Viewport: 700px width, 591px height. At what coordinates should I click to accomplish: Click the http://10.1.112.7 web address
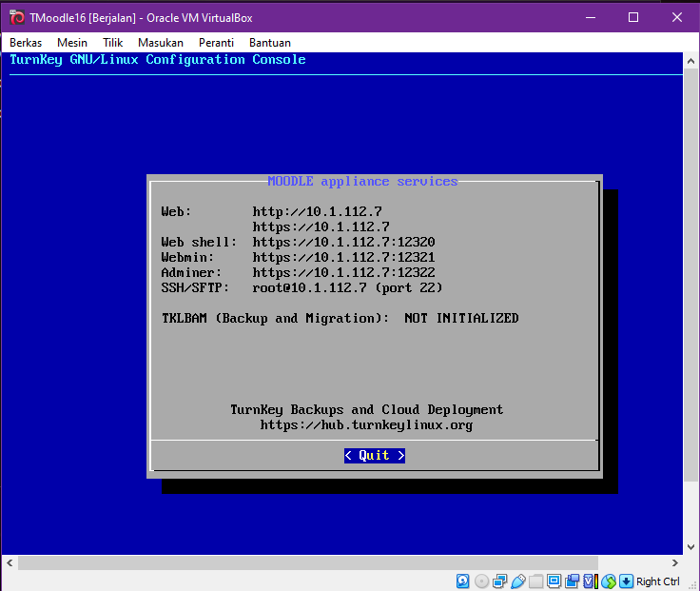tap(317, 211)
